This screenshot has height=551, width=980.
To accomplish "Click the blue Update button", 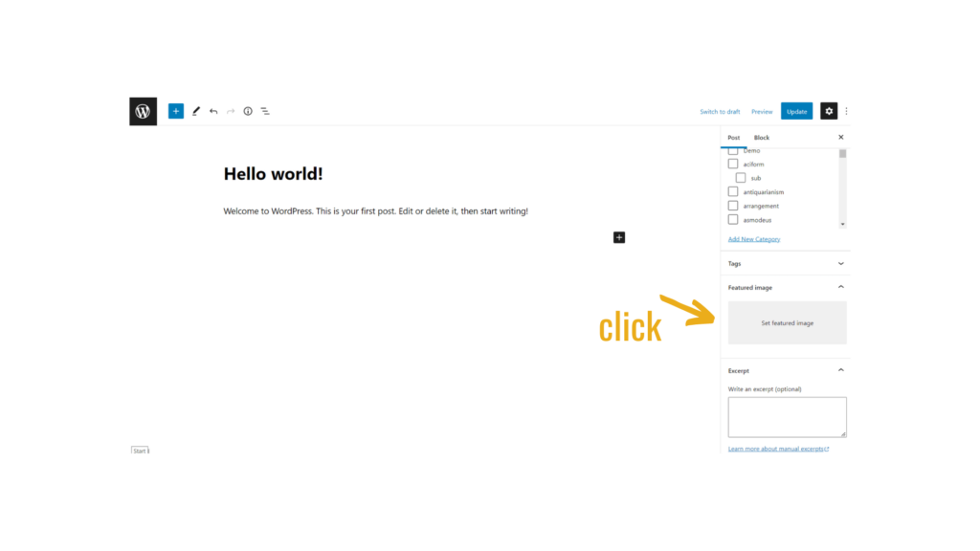I will [x=796, y=111].
